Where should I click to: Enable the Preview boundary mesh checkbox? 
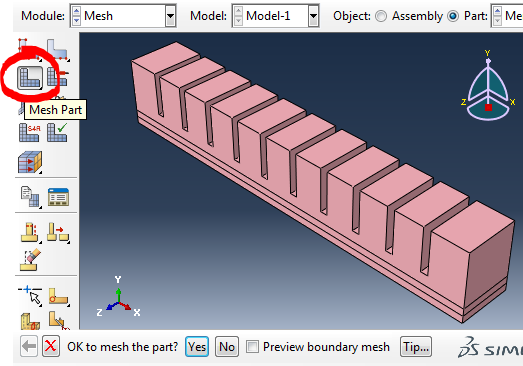pos(252,347)
